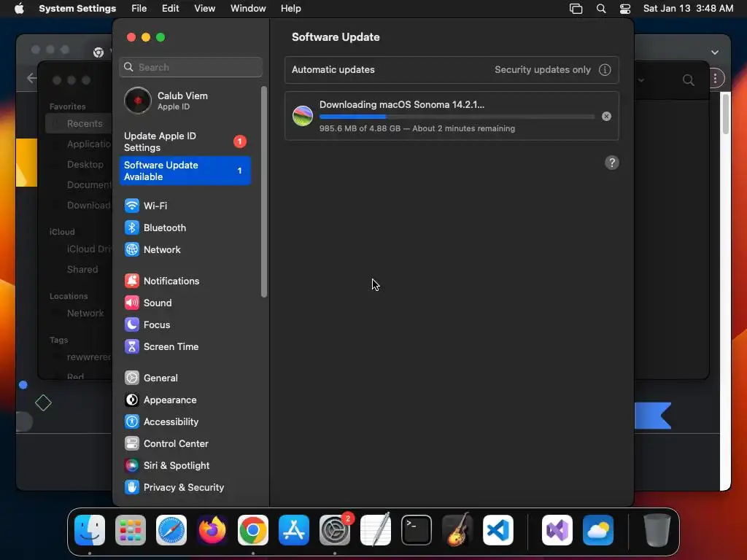This screenshot has width=747, height=560.
Task: Click the macOS Sonoma download progress bar
Action: (x=457, y=117)
